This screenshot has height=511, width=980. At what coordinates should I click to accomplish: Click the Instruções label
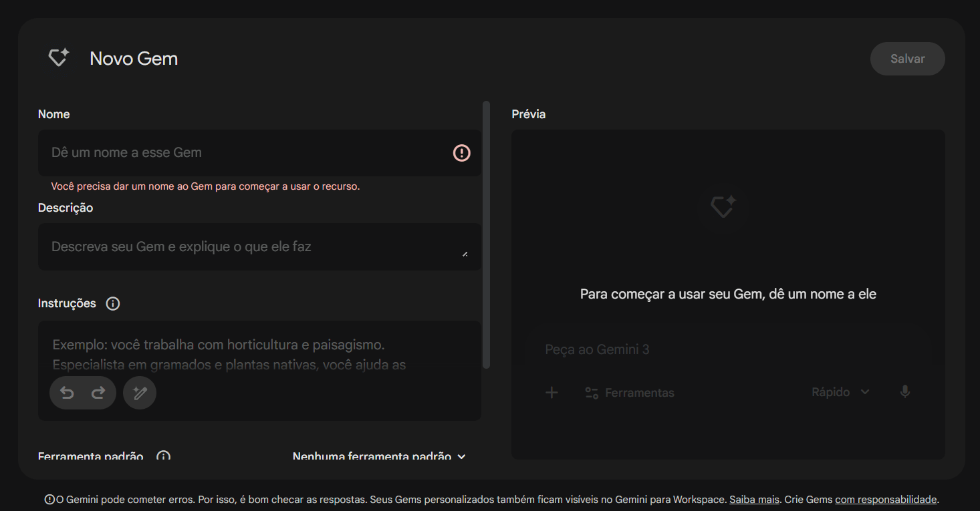click(67, 303)
